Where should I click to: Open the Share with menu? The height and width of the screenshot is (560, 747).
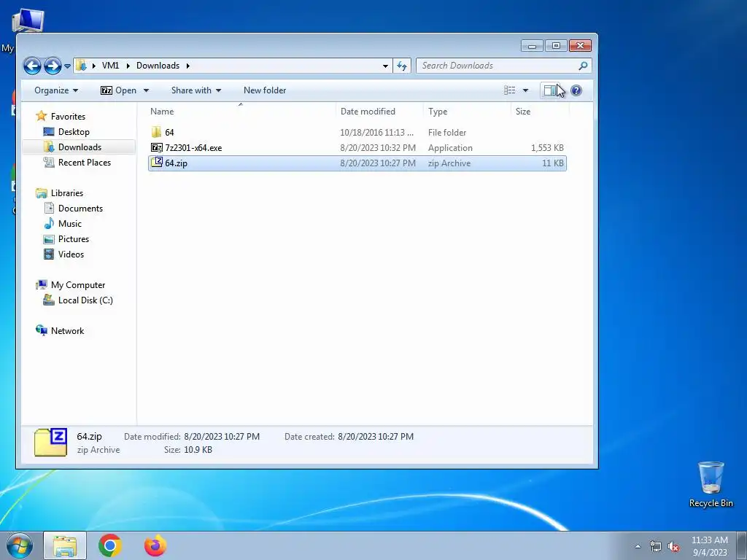196,90
